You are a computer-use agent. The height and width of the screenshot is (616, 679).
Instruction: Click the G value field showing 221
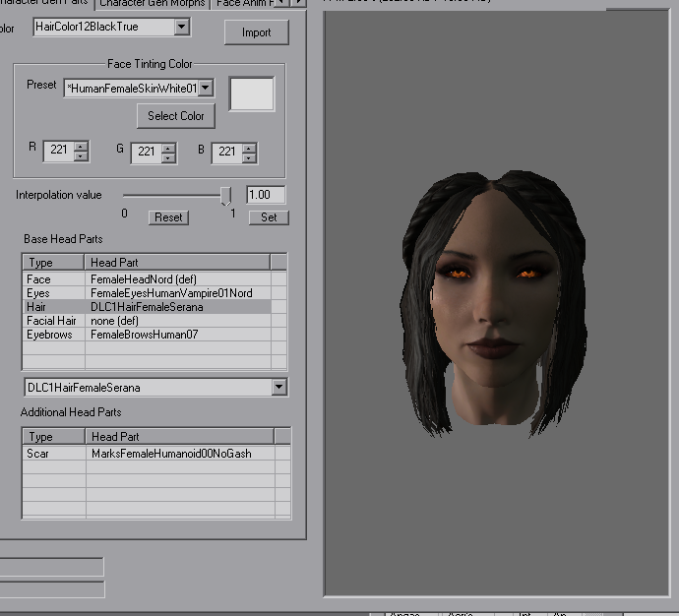(147, 153)
